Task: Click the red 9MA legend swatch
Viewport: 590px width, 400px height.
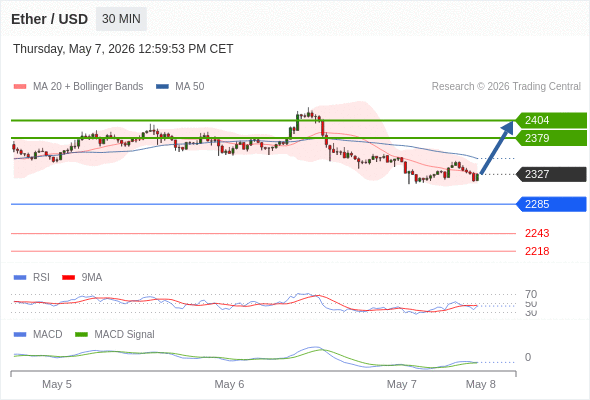Action: tap(68, 278)
